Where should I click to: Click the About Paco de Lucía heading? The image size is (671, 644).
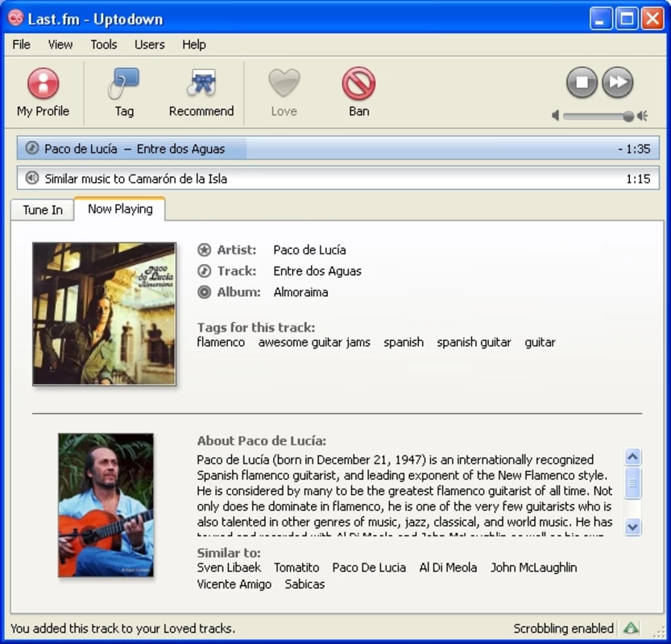click(262, 441)
